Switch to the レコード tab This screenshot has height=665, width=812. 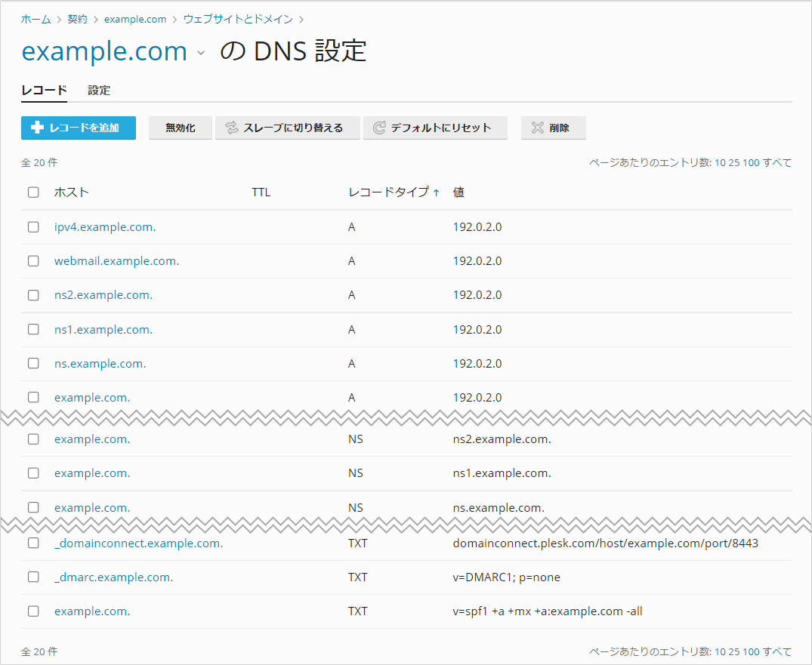(x=44, y=90)
